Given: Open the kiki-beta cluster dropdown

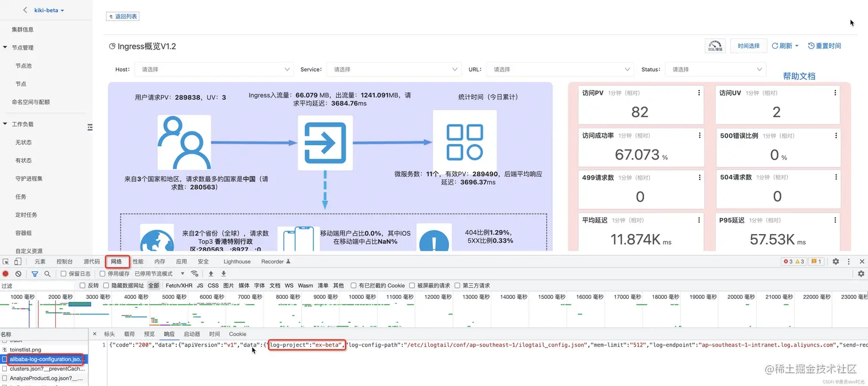Looking at the screenshot, I should coord(49,10).
